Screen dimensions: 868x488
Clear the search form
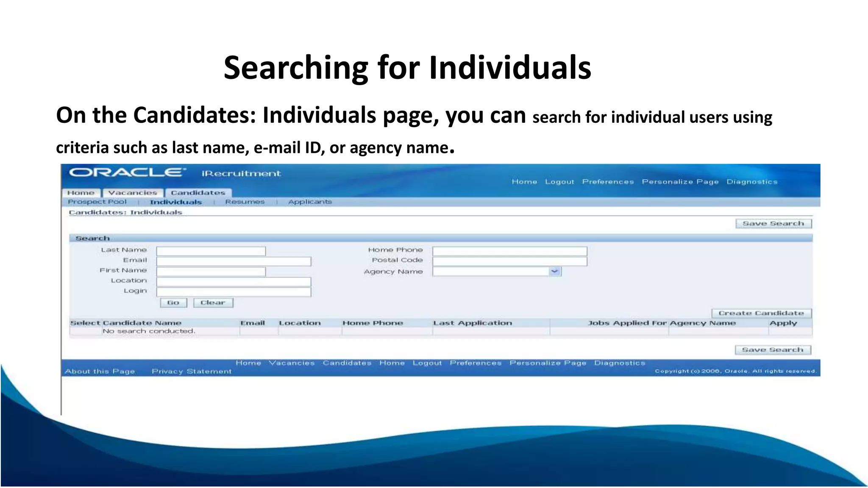[213, 303]
